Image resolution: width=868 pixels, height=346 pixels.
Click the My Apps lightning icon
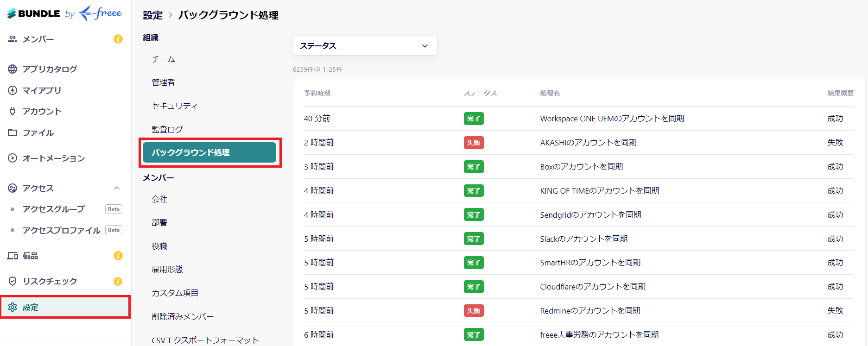tap(13, 90)
